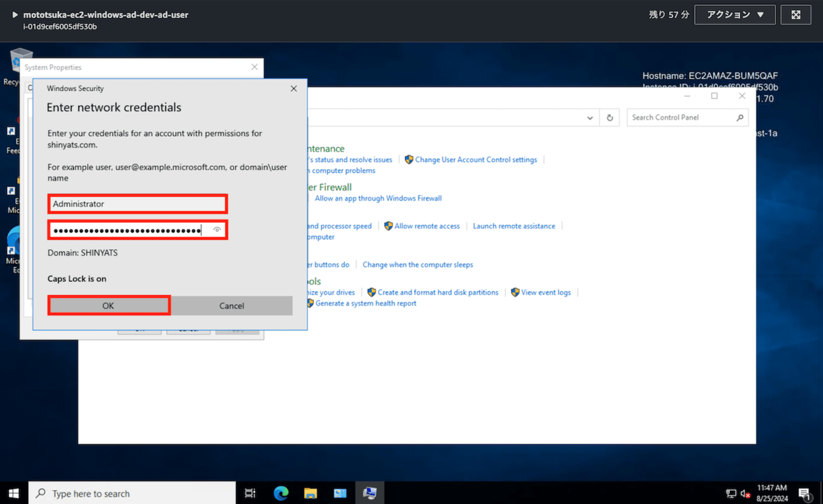Click the Control Panel refresh icon
The image size is (823, 504).
coord(610,117)
